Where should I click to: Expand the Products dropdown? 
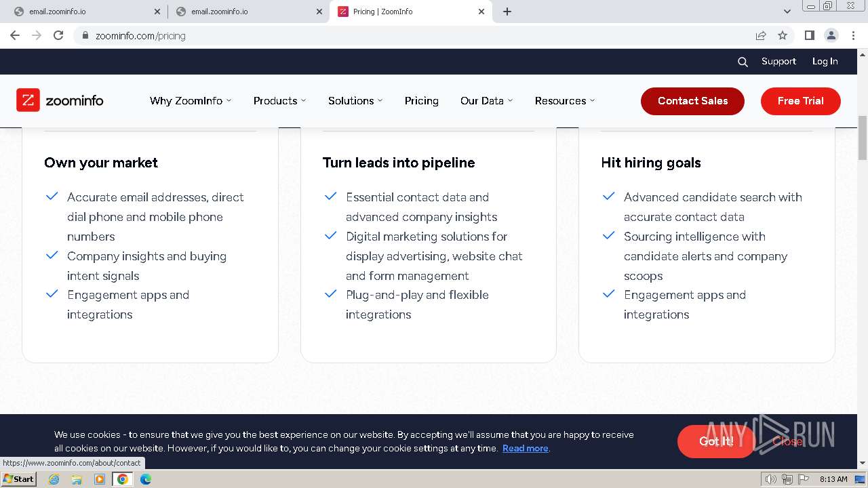click(279, 100)
